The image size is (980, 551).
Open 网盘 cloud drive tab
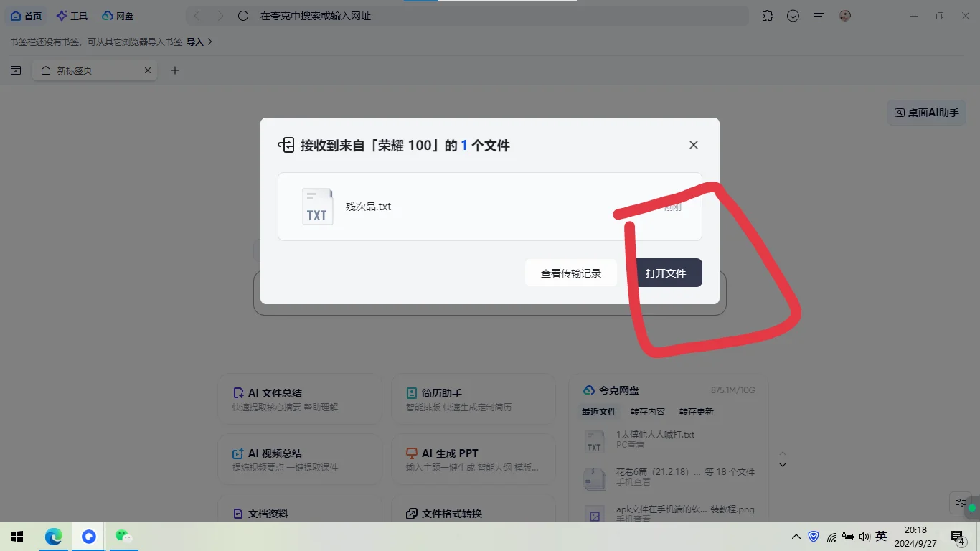(x=118, y=16)
